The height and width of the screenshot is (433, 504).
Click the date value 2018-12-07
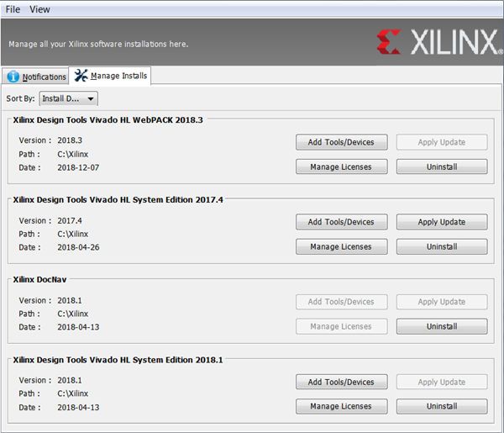(x=78, y=167)
